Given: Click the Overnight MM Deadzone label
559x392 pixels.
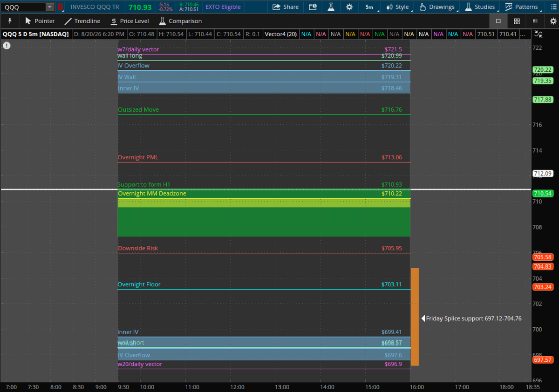Looking at the screenshot, I should 152,194.
